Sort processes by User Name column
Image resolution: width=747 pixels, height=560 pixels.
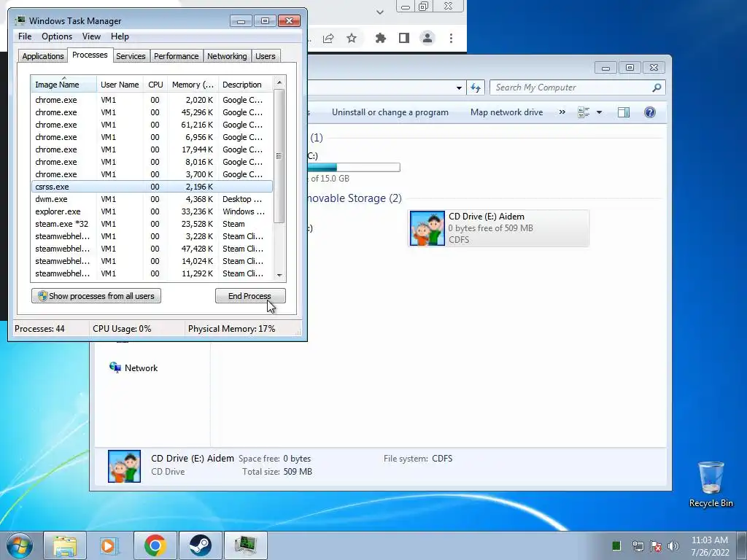[120, 85]
